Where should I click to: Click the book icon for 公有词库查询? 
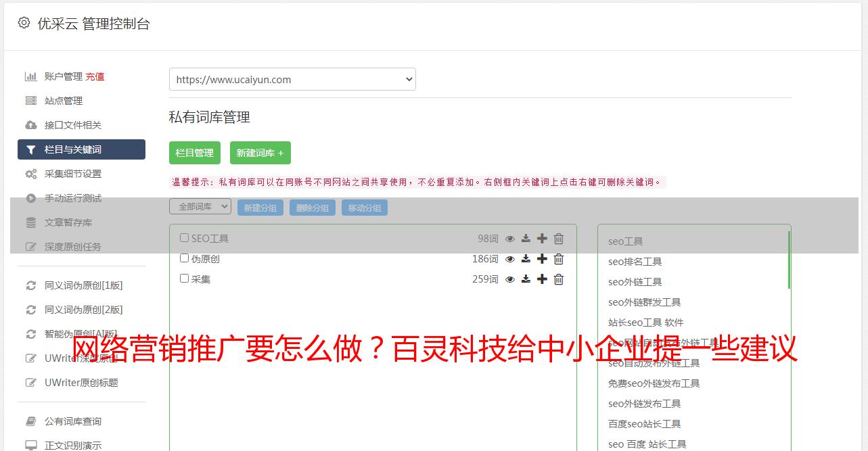click(31, 421)
